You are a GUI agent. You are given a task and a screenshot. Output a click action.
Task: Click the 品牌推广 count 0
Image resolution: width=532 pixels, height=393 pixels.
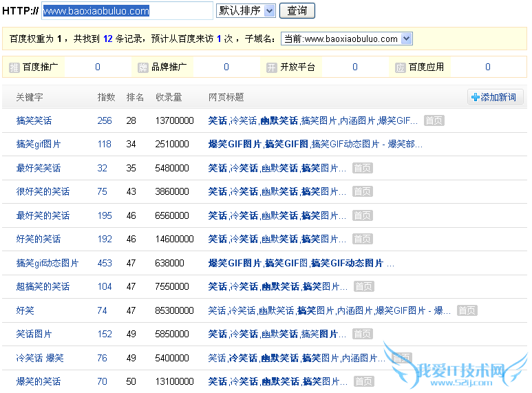click(x=226, y=67)
